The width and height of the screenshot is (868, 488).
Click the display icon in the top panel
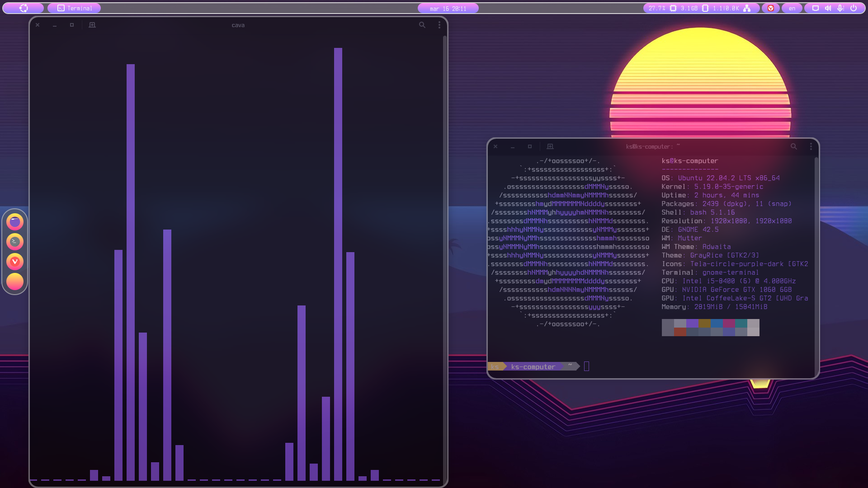815,8
